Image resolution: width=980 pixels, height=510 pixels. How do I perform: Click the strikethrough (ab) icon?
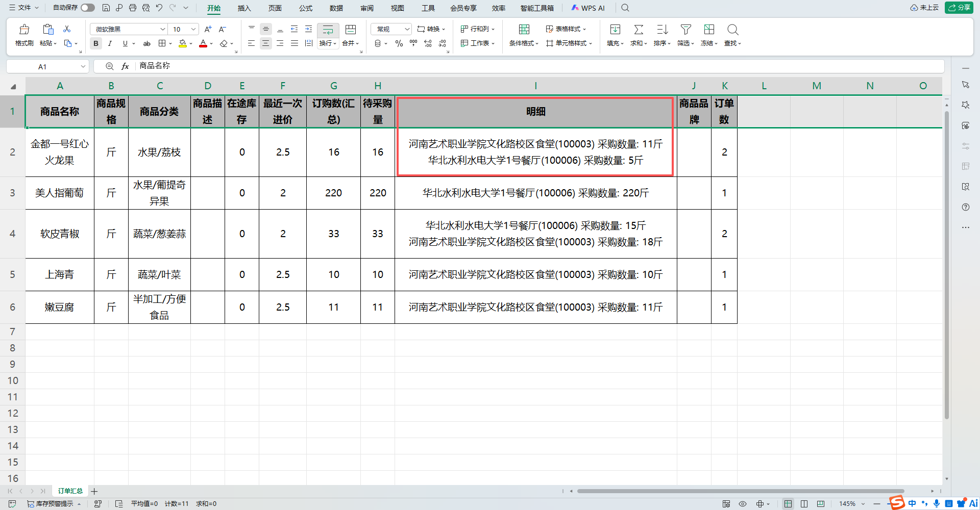click(147, 44)
